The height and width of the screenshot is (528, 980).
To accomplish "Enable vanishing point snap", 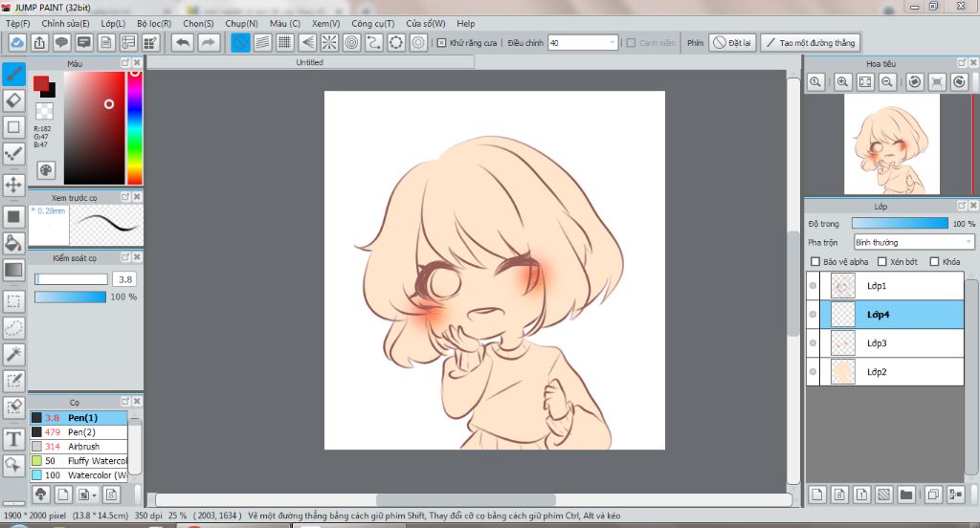I will pyautogui.click(x=307, y=42).
